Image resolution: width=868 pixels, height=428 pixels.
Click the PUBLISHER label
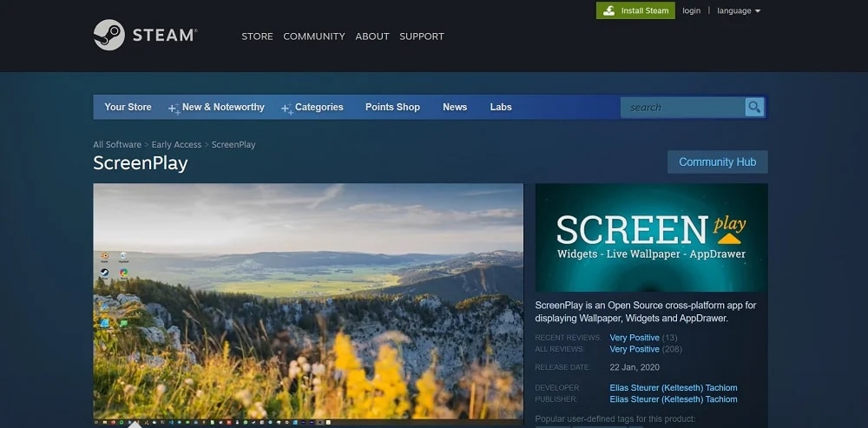pyautogui.click(x=556, y=399)
